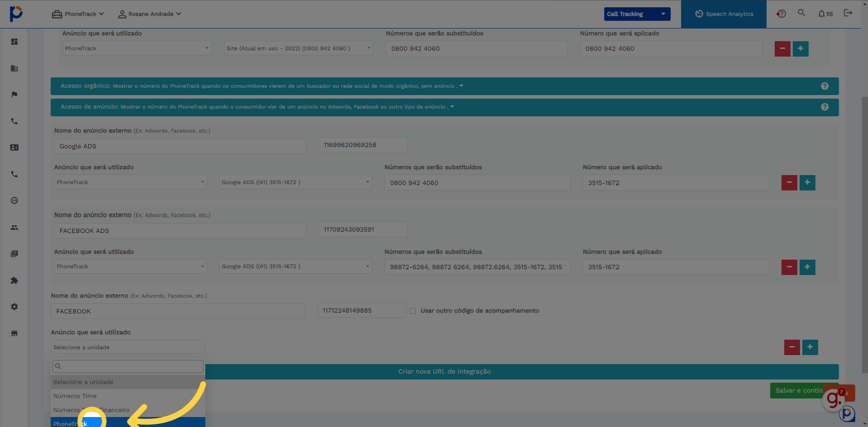Open the stacked documents icon in the sidebar
Screen dimensions: 868x427
pos(14,254)
